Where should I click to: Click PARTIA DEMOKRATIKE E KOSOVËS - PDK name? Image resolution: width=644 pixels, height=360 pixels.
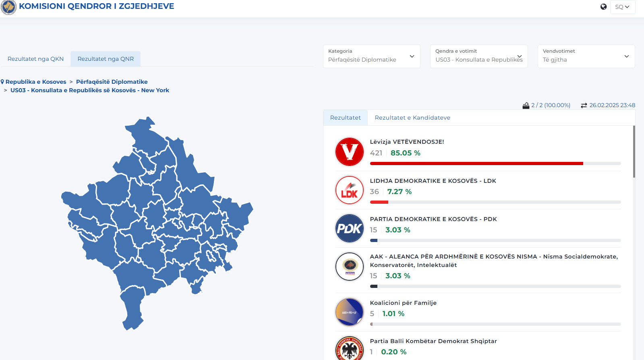pos(433,219)
